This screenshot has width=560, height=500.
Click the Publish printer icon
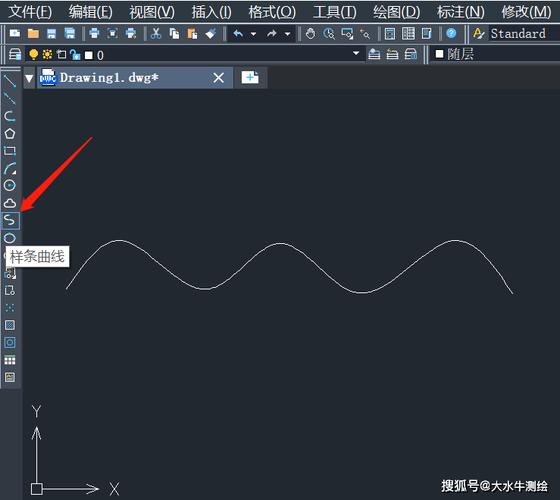(131, 34)
